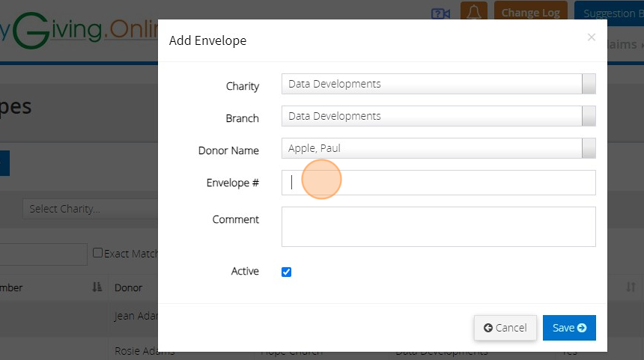
Task: Enable the Exact Match checkbox
Action: (97, 253)
